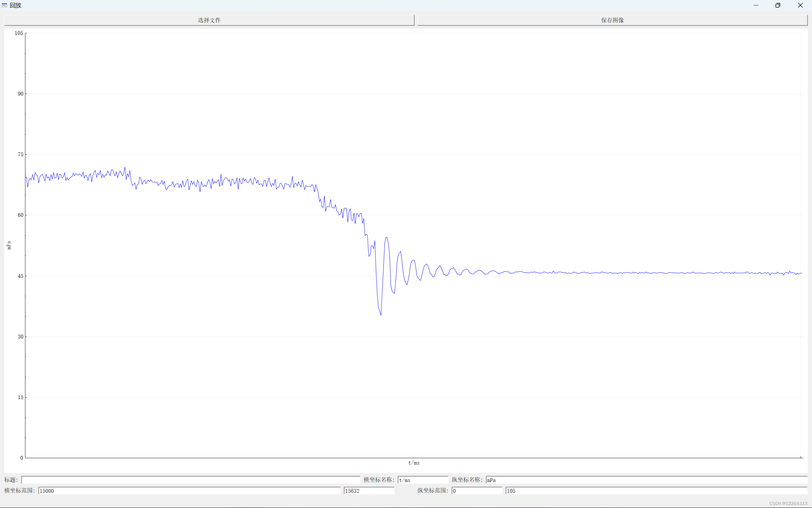Focus the 标题 title input field
The width and height of the screenshot is (812, 508).
[x=191, y=480]
